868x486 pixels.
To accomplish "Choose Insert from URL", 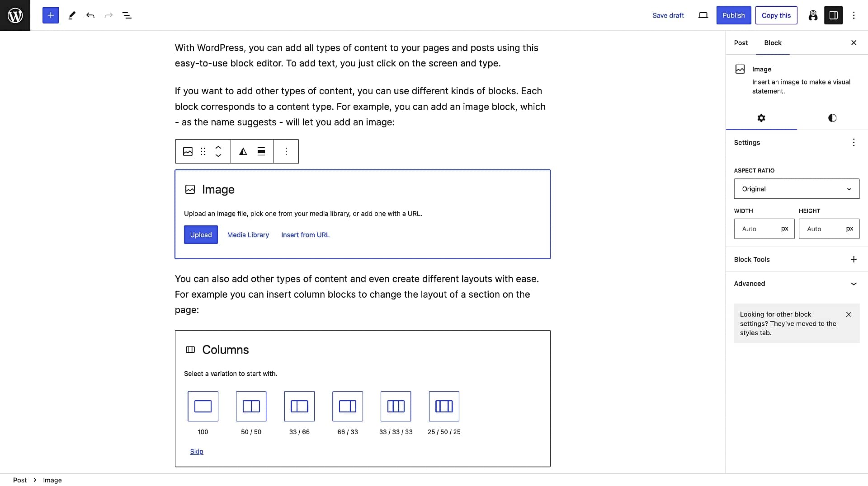I will pyautogui.click(x=305, y=235).
